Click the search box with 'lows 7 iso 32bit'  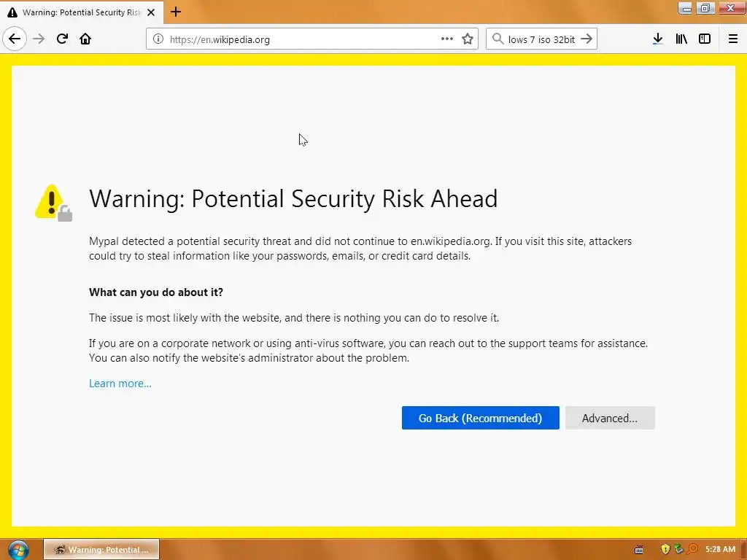[541, 39]
